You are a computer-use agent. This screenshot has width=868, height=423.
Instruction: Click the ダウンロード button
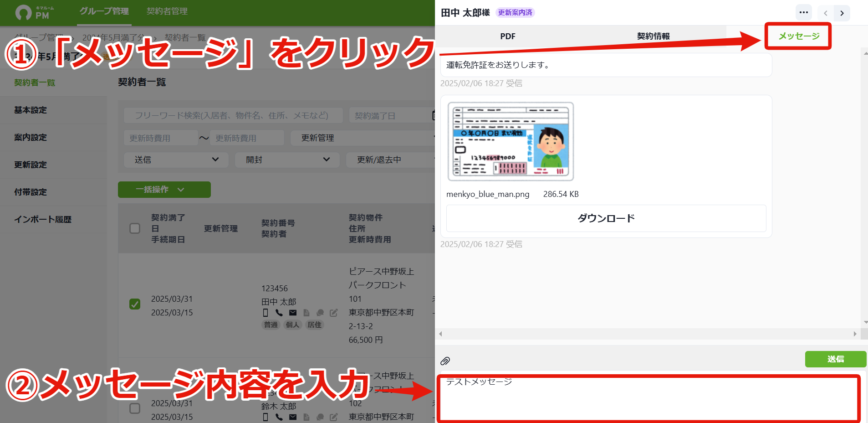tap(606, 218)
